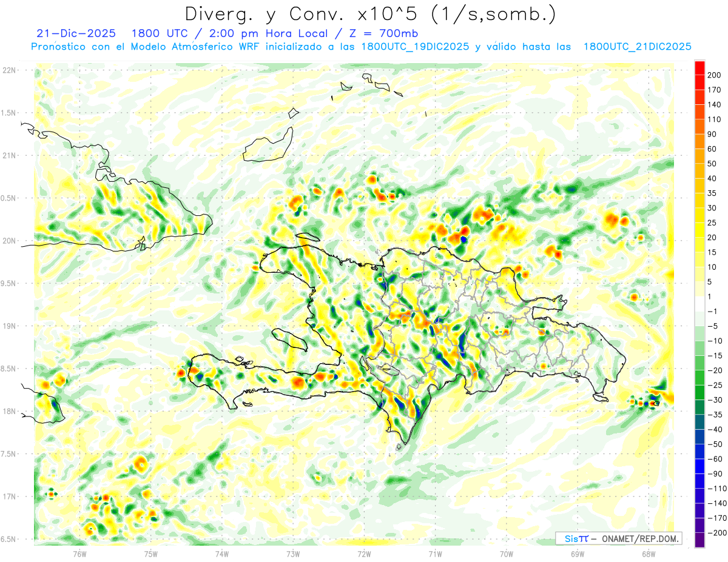Click the '17N' latitude label
Image resolution: width=728 pixels, height=562 pixels.
tap(9, 497)
